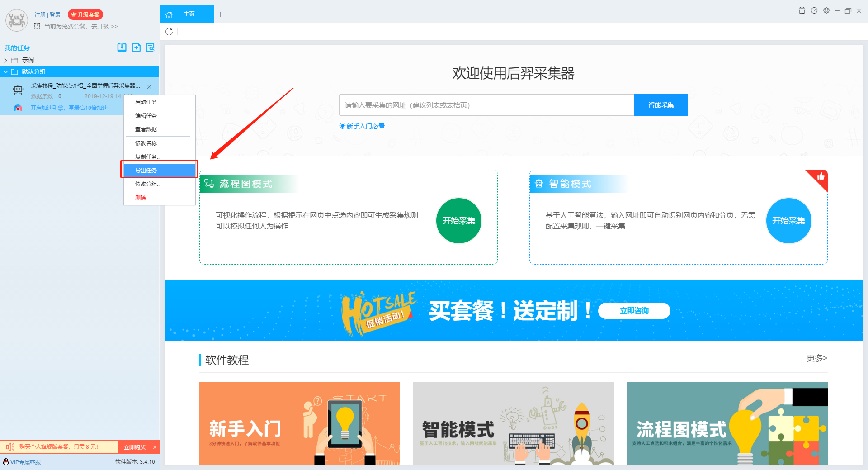Viewport: 868px width, 470px height.
Task: Open the 新手入门必看 link
Action: (x=365, y=127)
